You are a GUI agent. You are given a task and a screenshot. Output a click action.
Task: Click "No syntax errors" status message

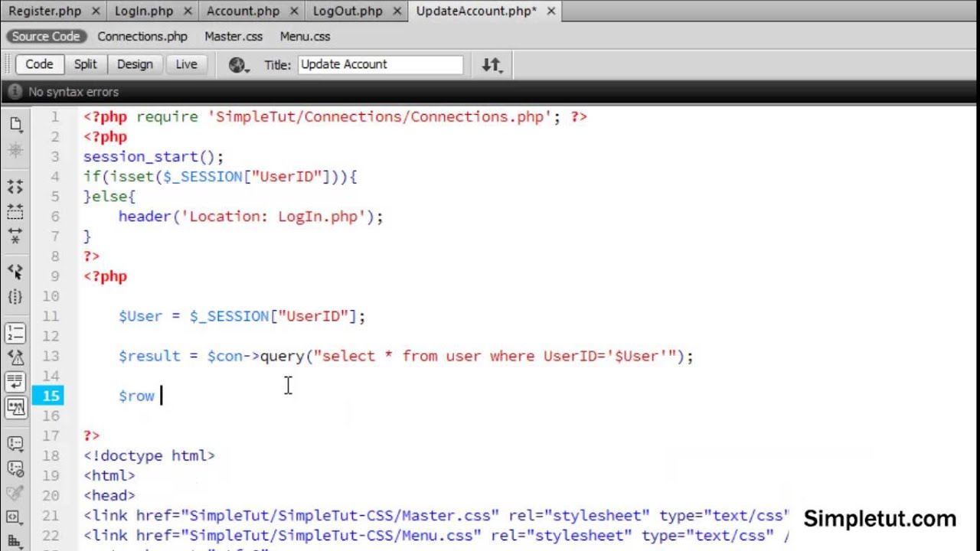coord(73,92)
